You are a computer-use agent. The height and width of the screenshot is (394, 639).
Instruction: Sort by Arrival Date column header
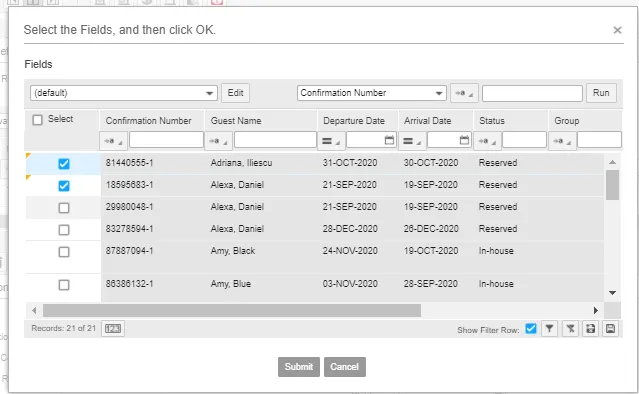pos(427,121)
